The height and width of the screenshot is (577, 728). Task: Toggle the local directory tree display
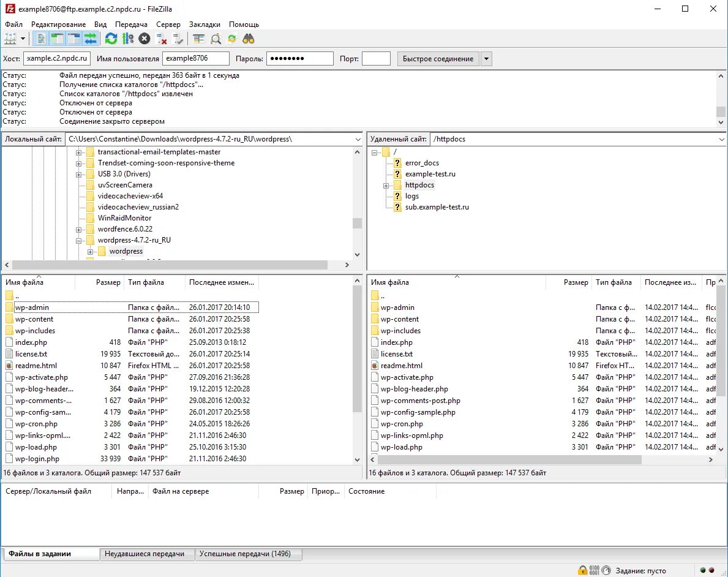[x=57, y=39]
